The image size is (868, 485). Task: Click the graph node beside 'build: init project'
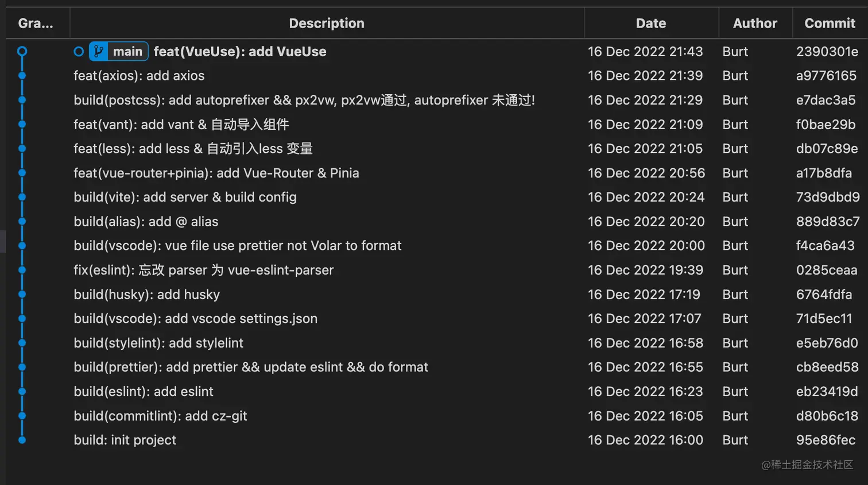coord(22,440)
